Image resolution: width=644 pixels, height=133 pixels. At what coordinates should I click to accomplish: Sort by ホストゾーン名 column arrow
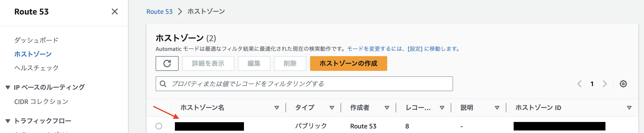(x=277, y=107)
